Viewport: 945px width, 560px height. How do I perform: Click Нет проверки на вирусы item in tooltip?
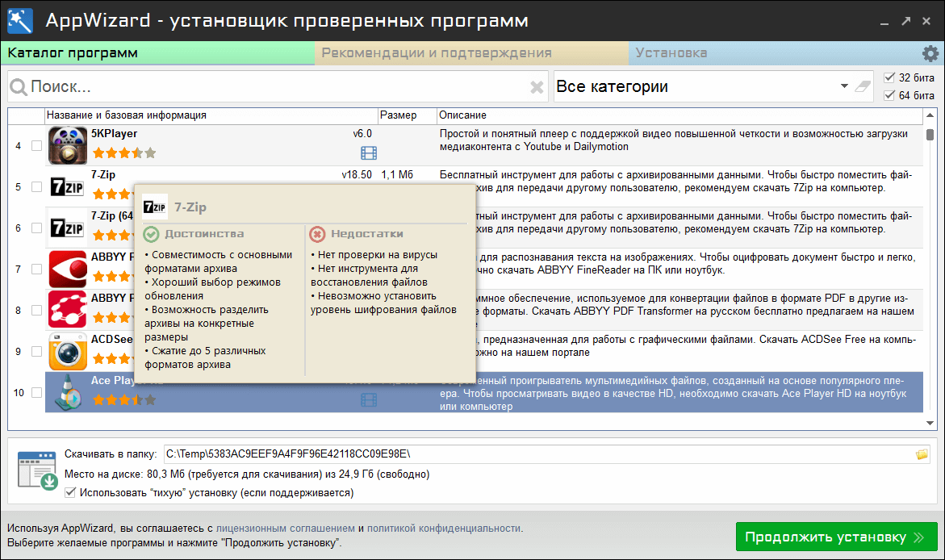point(374,255)
